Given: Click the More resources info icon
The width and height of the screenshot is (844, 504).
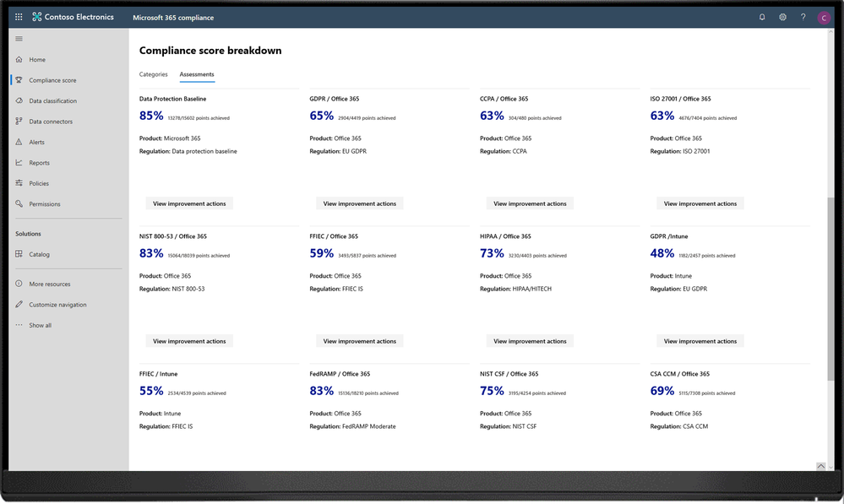Looking at the screenshot, I should point(19,284).
